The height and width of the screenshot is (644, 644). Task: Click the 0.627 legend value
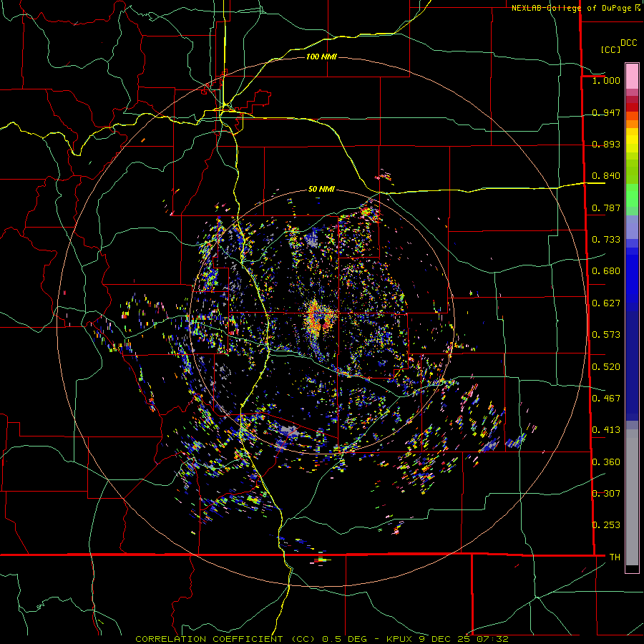[606, 303]
